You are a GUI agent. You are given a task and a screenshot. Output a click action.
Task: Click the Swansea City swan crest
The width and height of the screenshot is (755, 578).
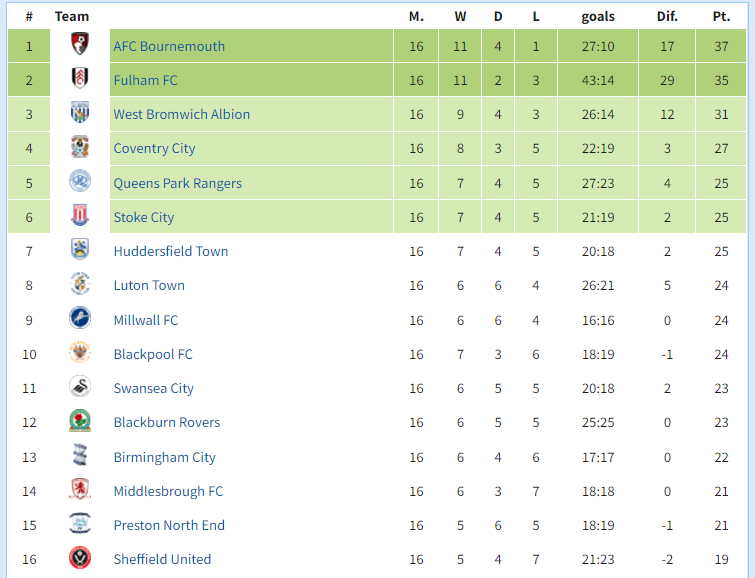(x=80, y=387)
